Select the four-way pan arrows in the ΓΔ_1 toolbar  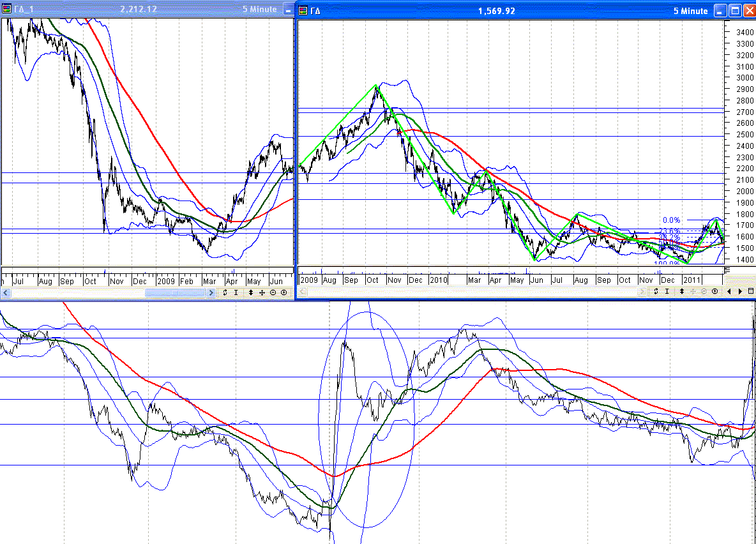pyautogui.click(x=262, y=292)
